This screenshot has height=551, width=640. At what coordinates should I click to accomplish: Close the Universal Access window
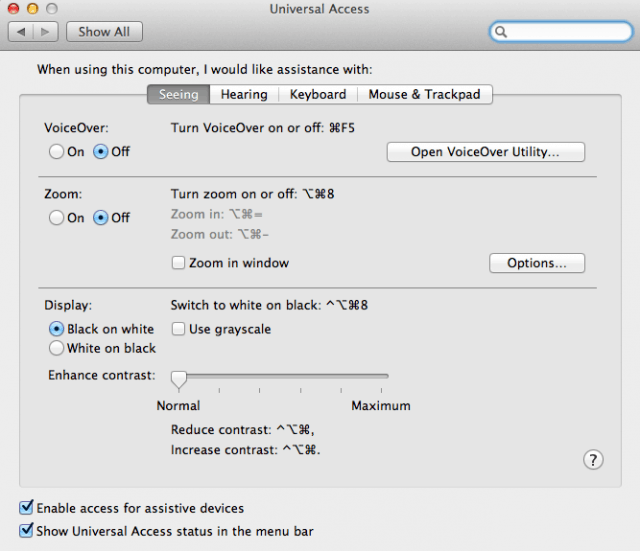pos(13,9)
